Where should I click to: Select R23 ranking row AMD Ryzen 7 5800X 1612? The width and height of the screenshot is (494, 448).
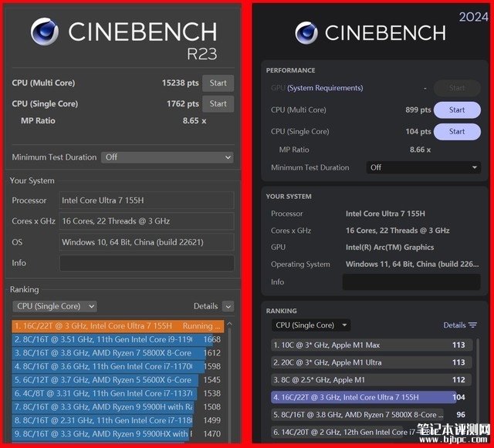click(118, 353)
